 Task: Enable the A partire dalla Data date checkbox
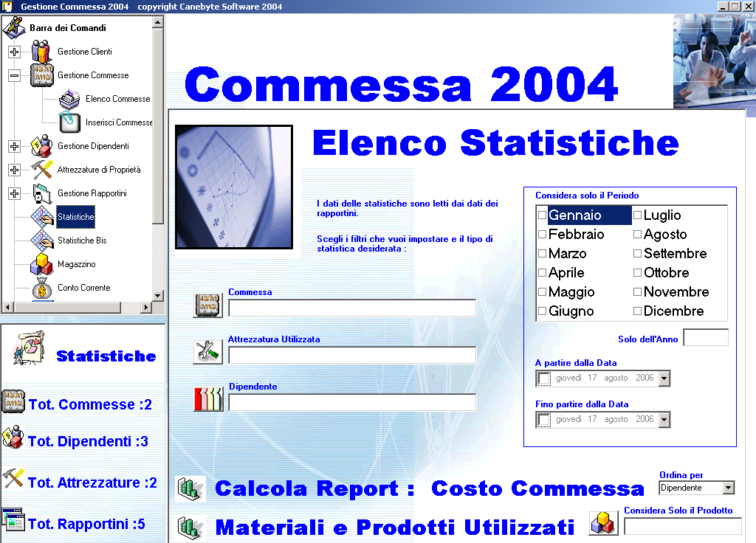[x=544, y=378]
